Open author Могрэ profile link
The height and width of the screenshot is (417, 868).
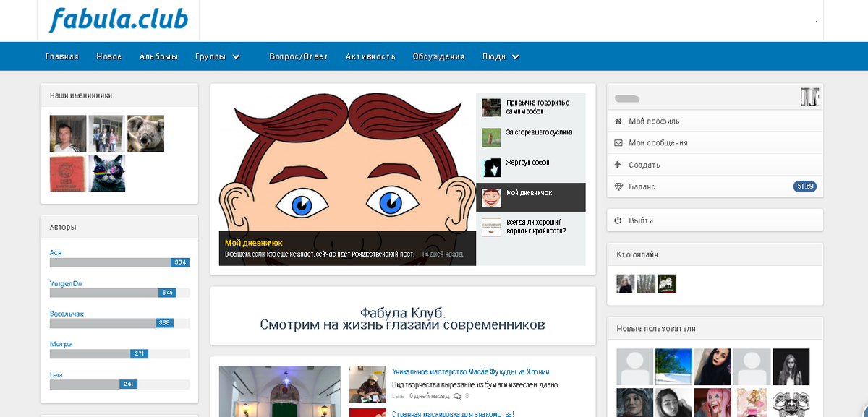pos(61,344)
